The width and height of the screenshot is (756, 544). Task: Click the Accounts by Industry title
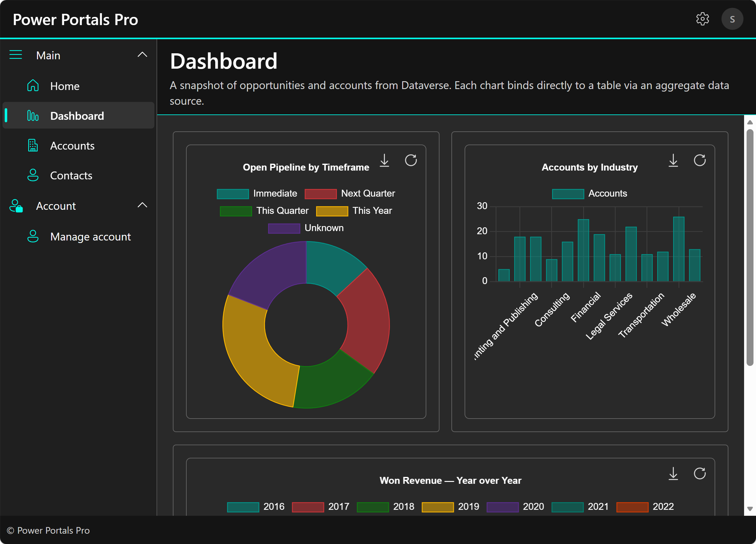coord(589,167)
